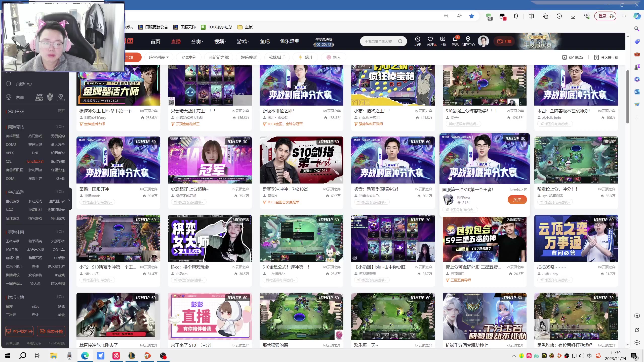Expand 常用分类 section with 展开
This screenshot has width=644, height=362.
pos(61,111)
